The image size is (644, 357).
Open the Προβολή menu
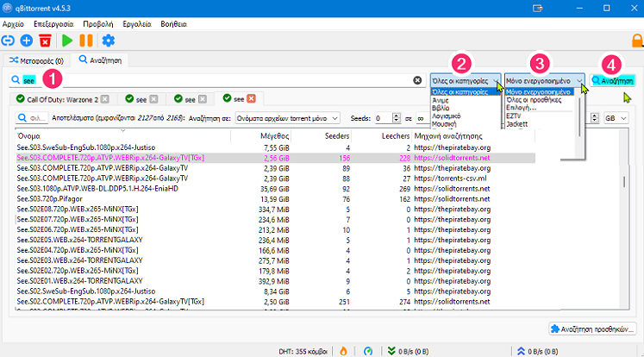[x=97, y=24]
